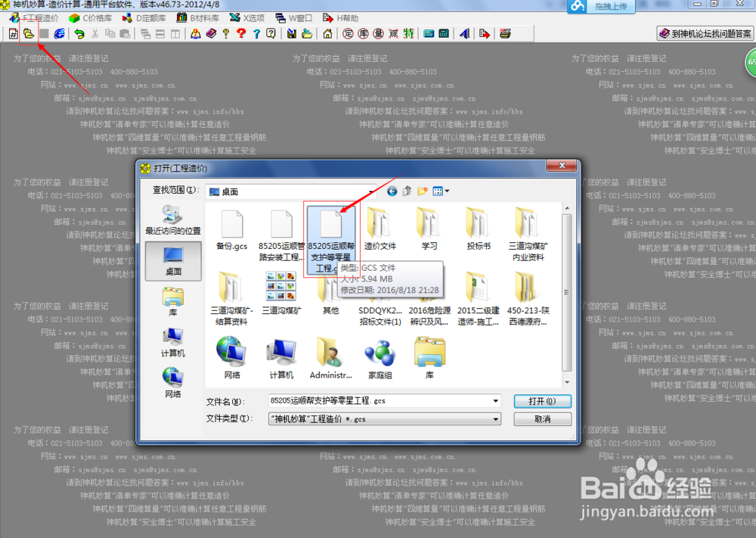The width and height of the screenshot is (756, 538).
Task: Open the H帮助 menu
Action: tap(341, 18)
